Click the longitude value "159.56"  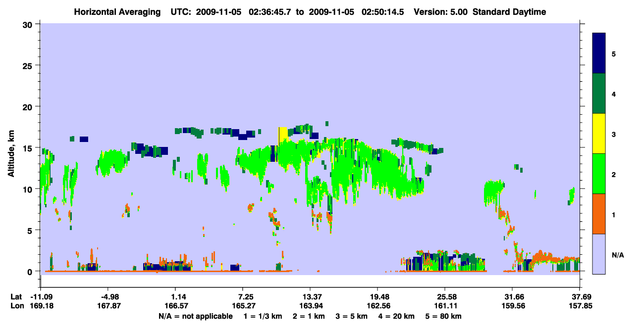(512, 306)
